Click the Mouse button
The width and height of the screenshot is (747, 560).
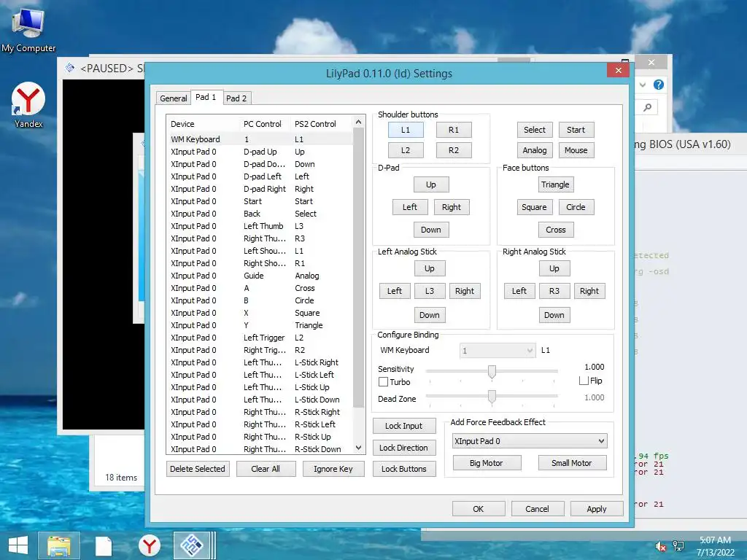576,150
